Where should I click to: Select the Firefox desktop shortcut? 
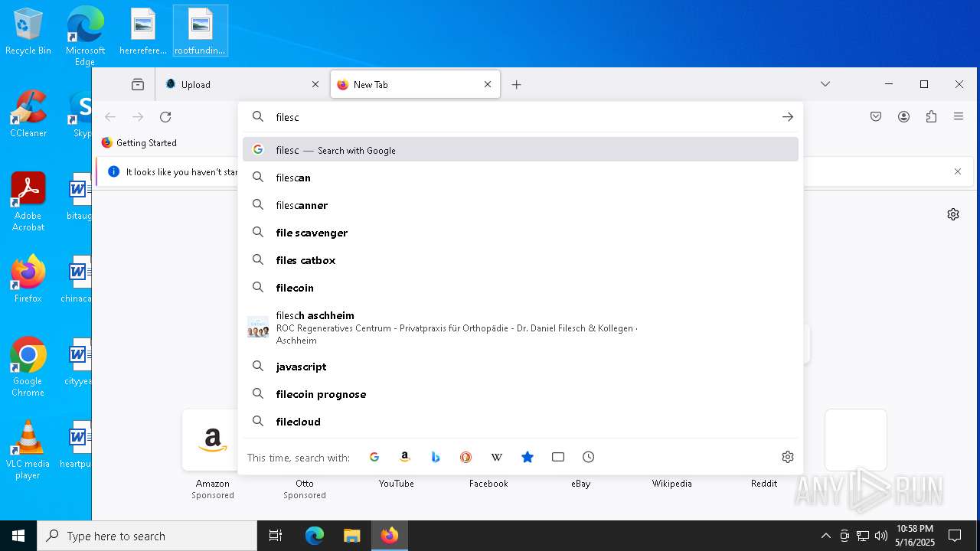[x=28, y=279]
